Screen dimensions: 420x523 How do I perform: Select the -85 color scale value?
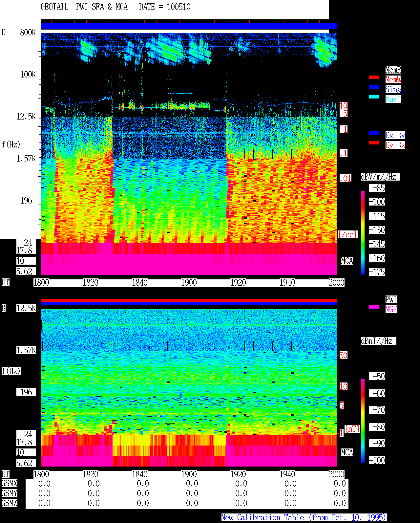coord(377,188)
